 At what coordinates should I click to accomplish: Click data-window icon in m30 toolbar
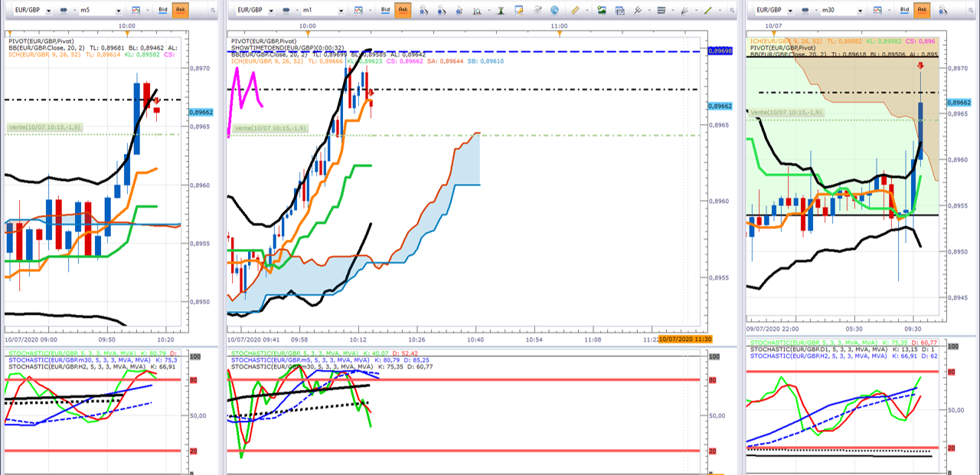pos(943,11)
